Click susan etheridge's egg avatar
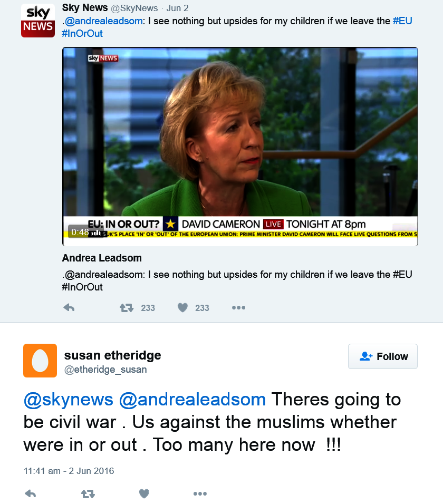This screenshot has height=504, width=443. click(x=40, y=361)
